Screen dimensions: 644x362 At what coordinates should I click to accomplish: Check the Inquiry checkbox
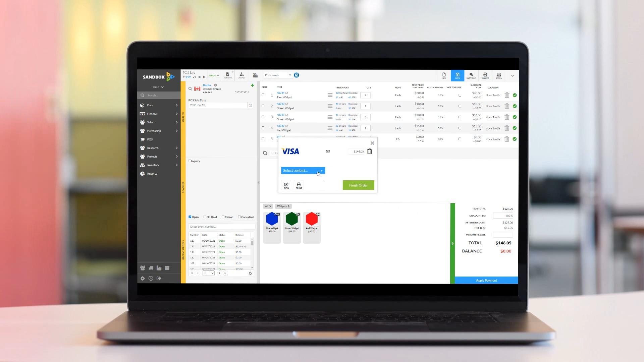tap(190, 161)
